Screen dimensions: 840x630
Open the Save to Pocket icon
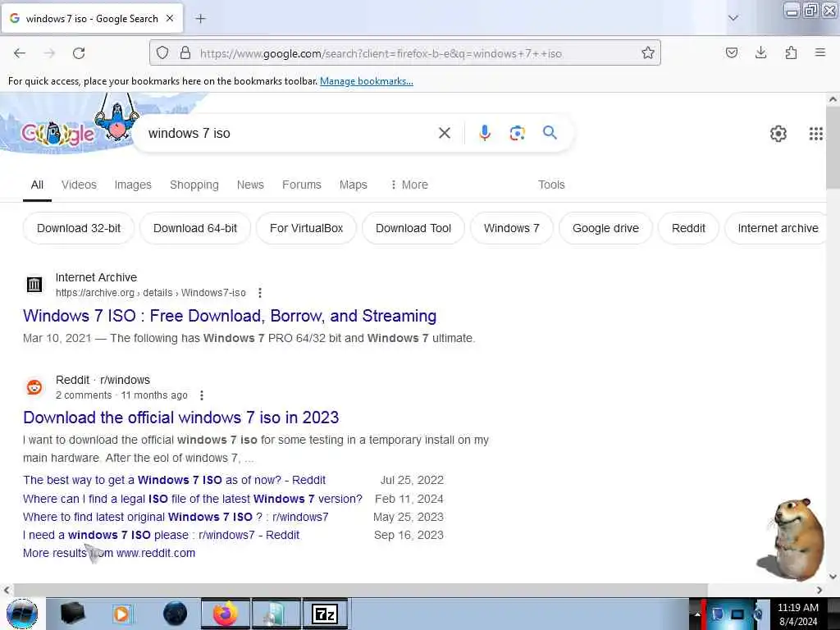(x=732, y=52)
